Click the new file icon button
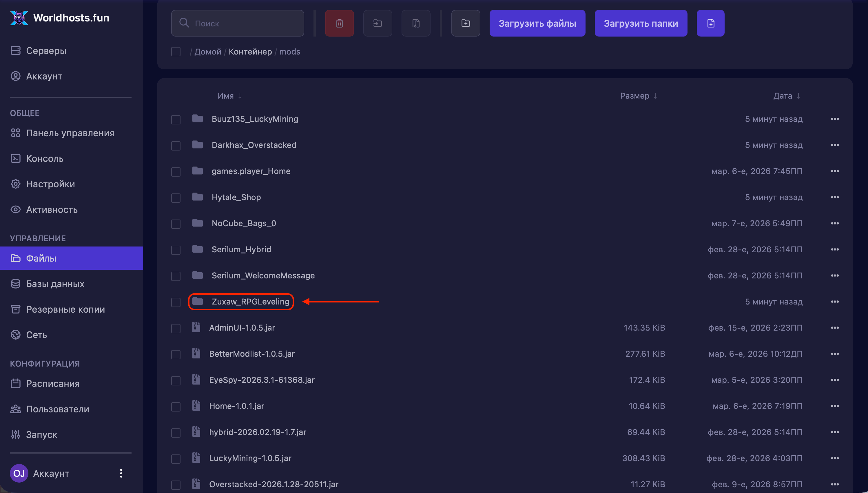The width and height of the screenshot is (868, 493). 710,23
